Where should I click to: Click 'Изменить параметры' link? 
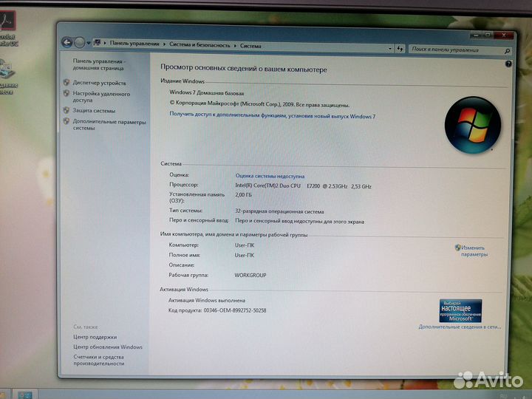click(x=474, y=251)
